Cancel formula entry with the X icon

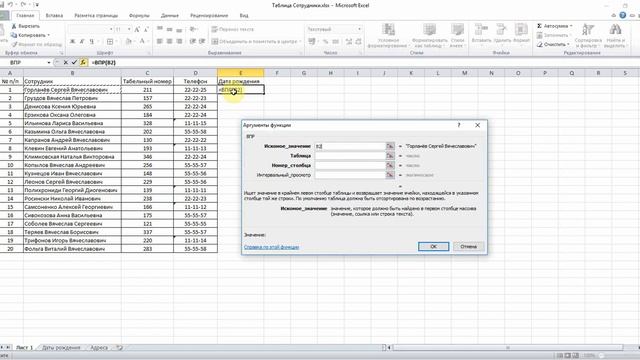click(65, 62)
